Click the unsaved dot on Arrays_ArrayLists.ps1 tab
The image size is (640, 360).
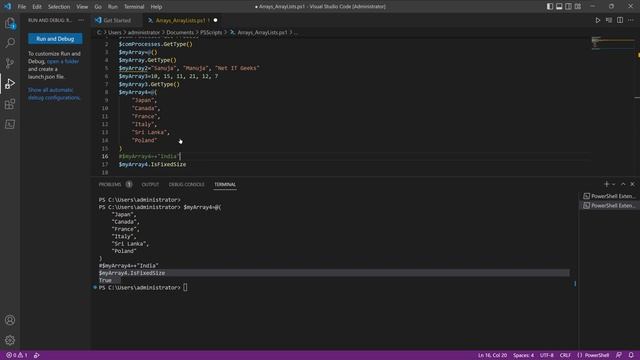point(215,20)
